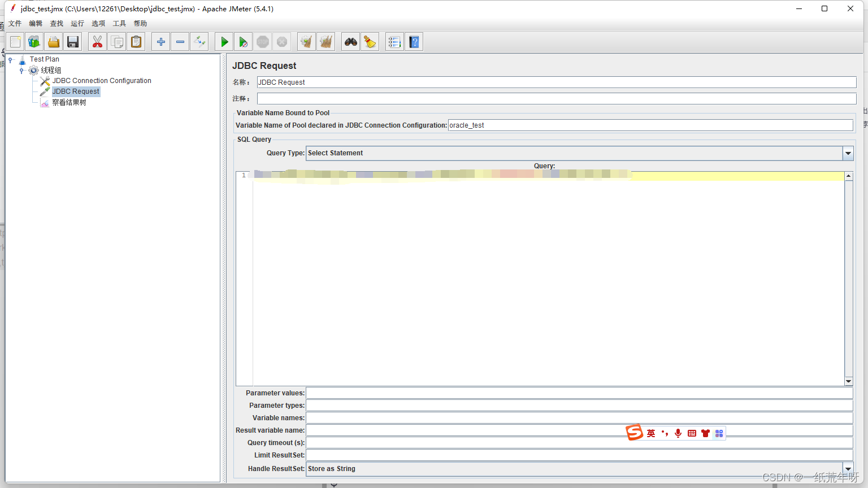
Task: Collapse the Test Plan tree expander
Action: tap(11, 59)
